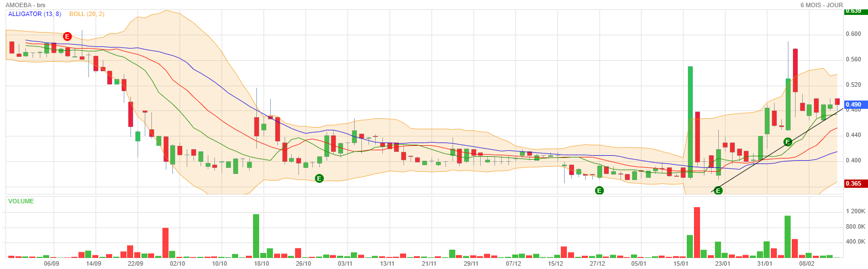Click the 0.560 price axis label

tap(853, 60)
